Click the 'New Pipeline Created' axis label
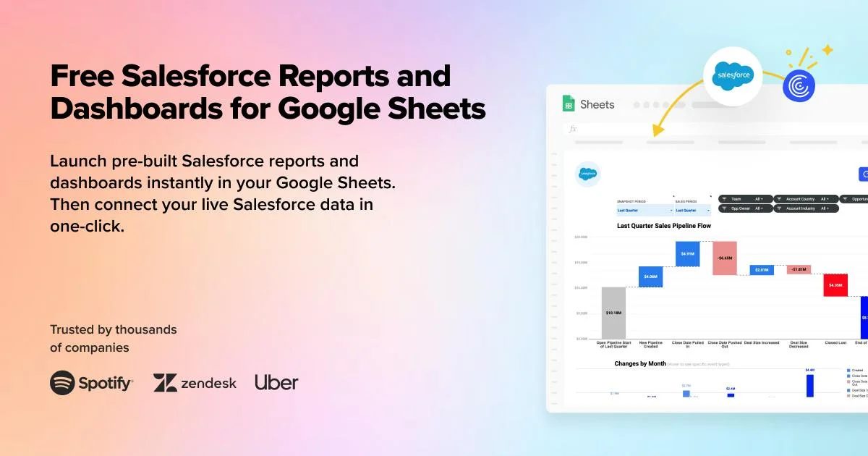Viewport: 868px width, 456px height. (x=650, y=345)
